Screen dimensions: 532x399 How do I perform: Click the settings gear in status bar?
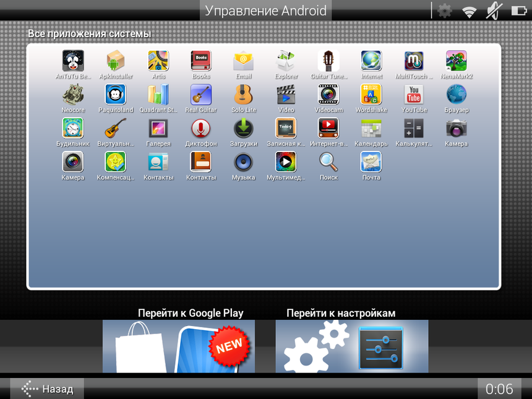445,11
